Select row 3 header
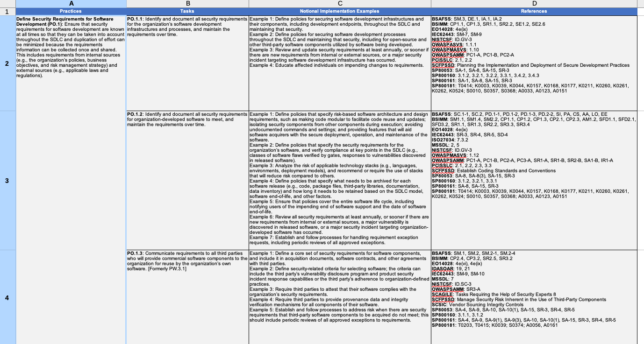The width and height of the screenshot is (644, 344). 7,180
